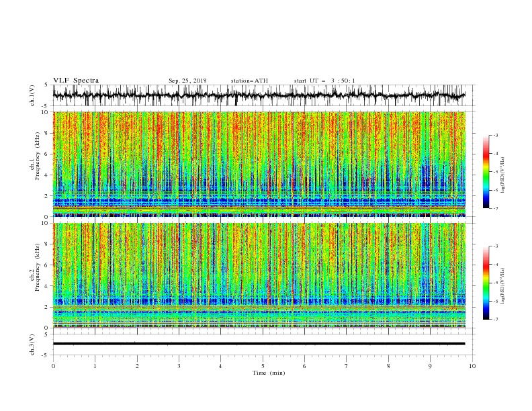Screen dimensions: 532x411
Task: Click the ch.1 color bar 'log(PSD)(V²/Hz)' label
Action: 503,175
